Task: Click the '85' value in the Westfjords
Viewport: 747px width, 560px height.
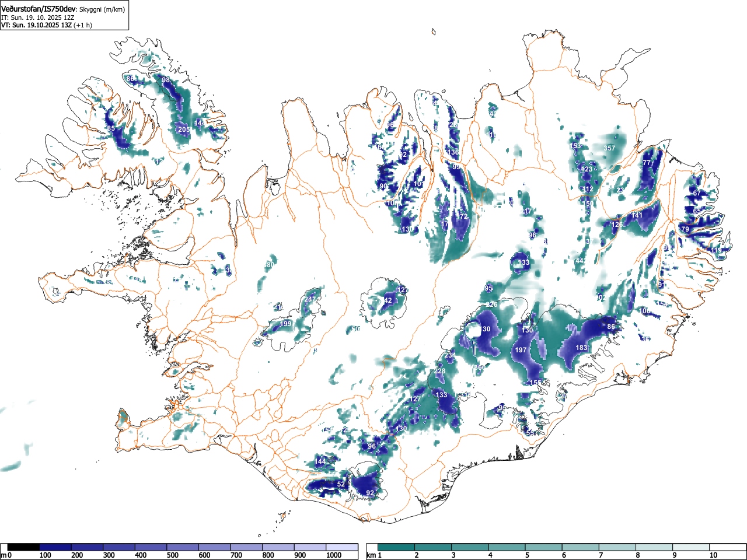Action: click(111, 128)
